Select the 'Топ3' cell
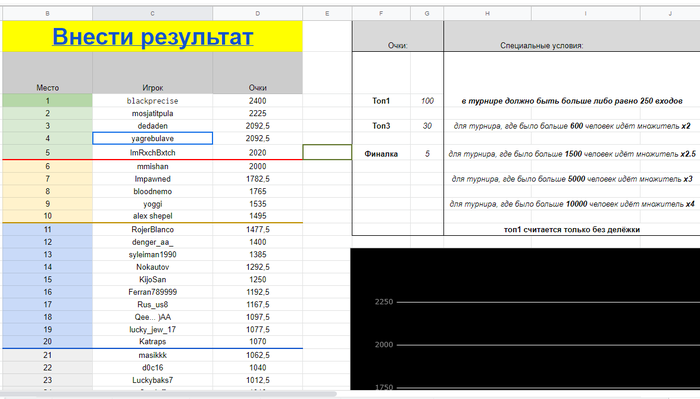 pos(381,126)
